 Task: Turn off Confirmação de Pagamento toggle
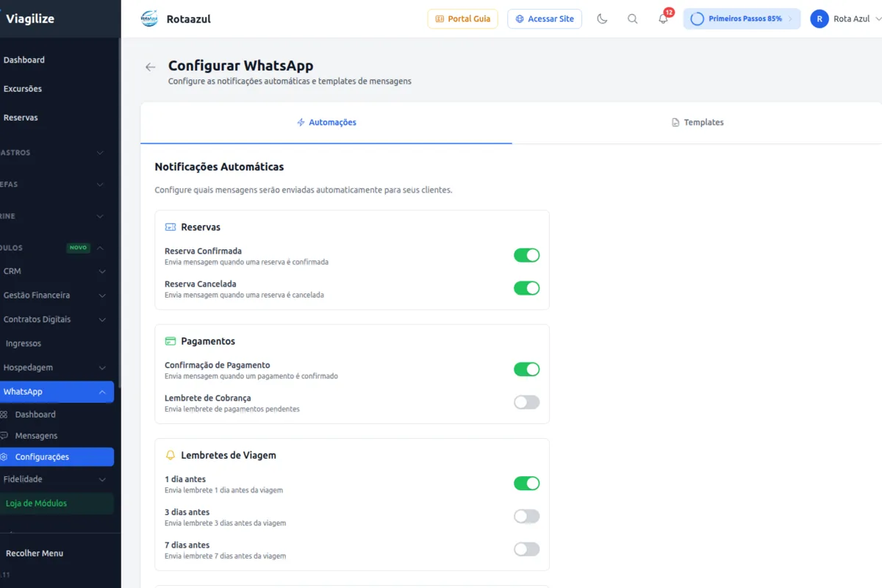(x=526, y=369)
